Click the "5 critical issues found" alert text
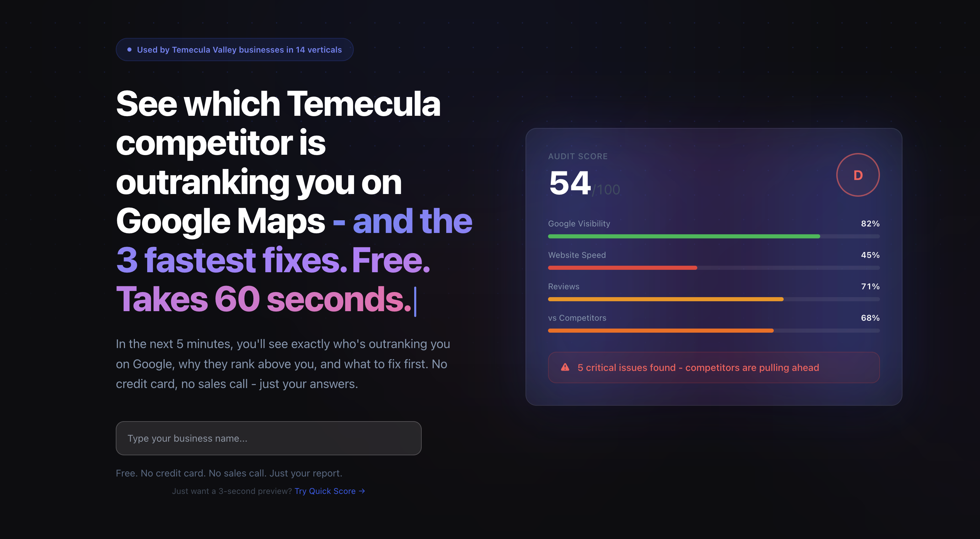The height and width of the screenshot is (539, 980). coord(698,367)
